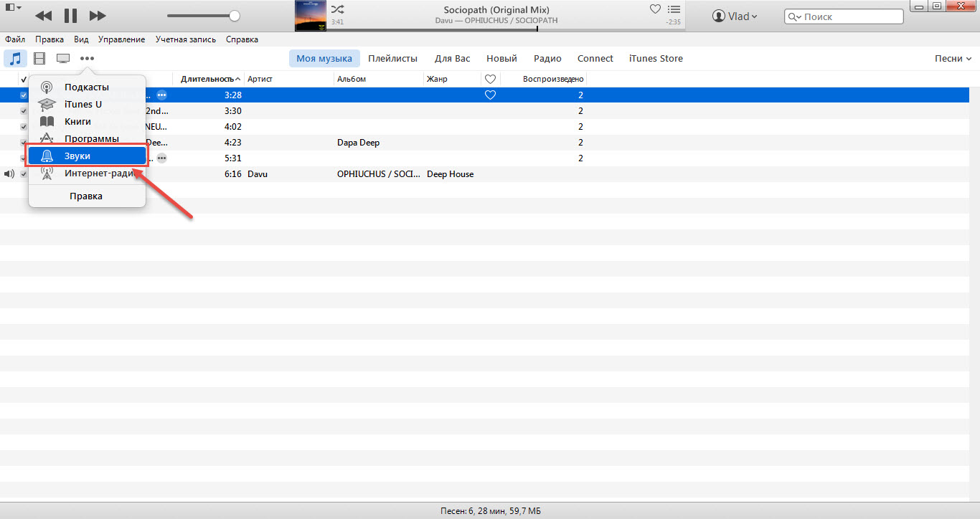Sort by the heart column header
Screen dimensions: 980x519
point(491,79)
